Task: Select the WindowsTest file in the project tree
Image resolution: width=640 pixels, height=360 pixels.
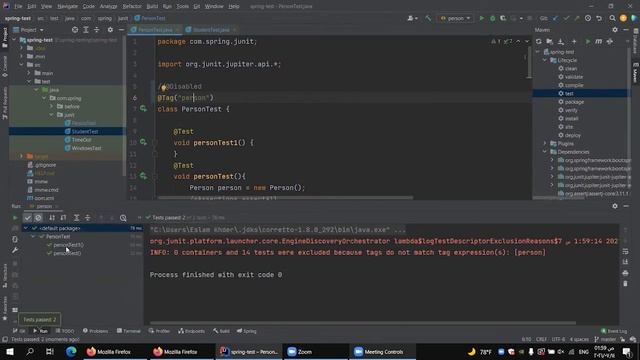Action: click(x=86, y=148)
